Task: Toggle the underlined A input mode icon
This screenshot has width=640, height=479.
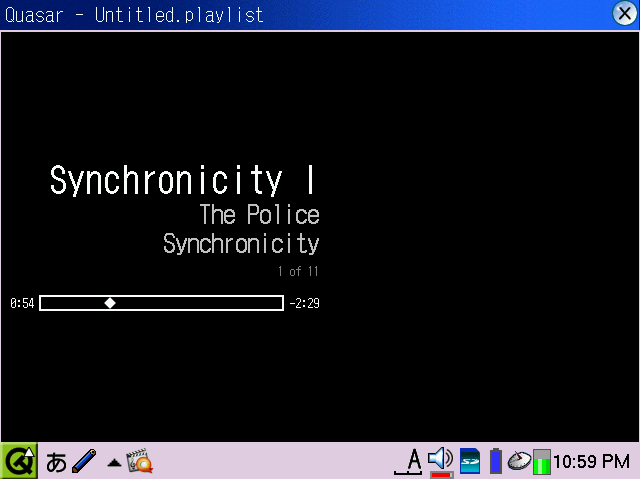Action: (408, 461)
